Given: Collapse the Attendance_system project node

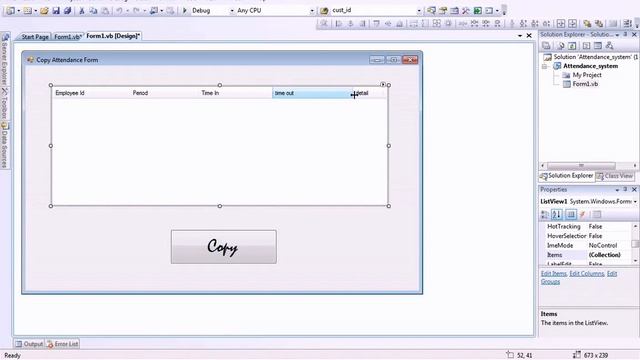Looking at the screenshot, I should pos(544,66).
